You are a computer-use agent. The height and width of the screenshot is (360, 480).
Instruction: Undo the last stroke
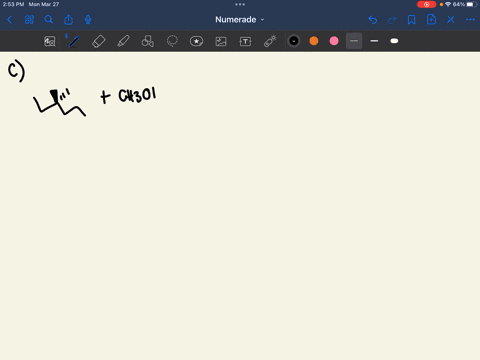coord(373,20)
